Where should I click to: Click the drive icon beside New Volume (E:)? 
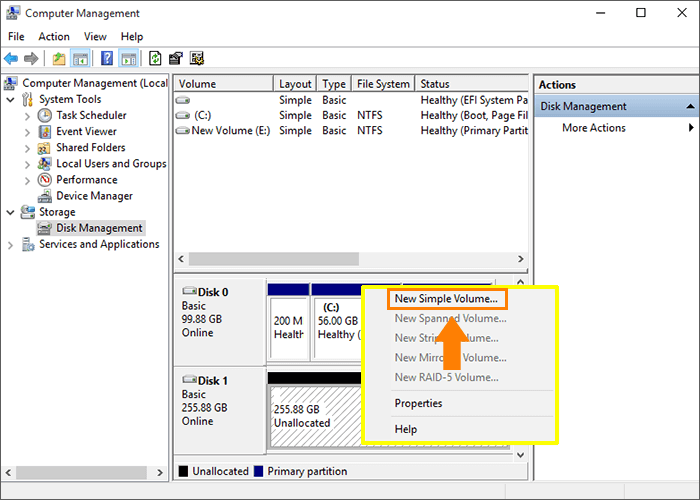coord(183,131)
